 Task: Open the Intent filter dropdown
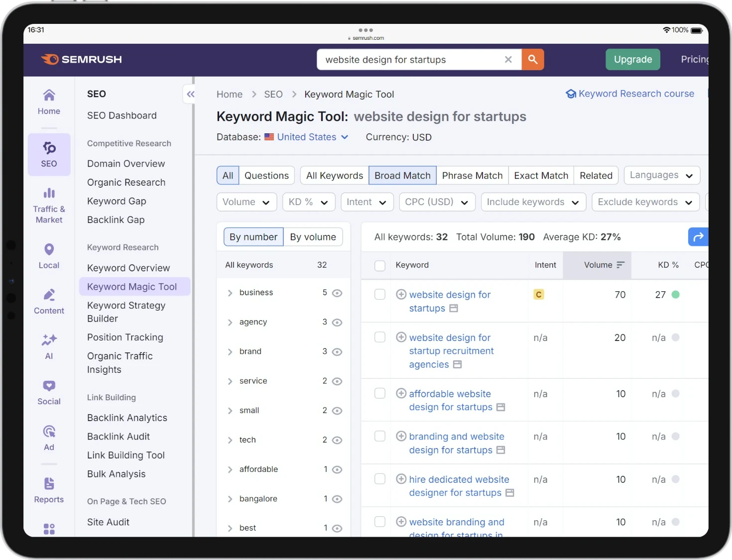(366, 202)
